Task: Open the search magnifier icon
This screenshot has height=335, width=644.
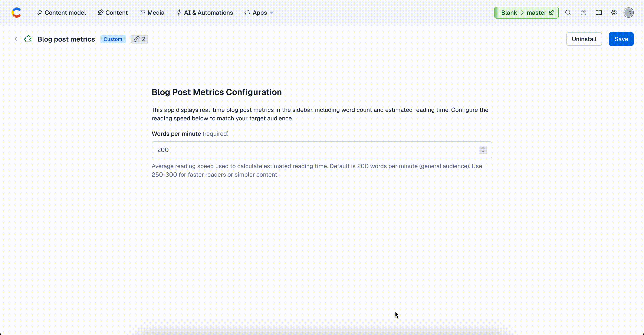Action: (x=568, y=13)
